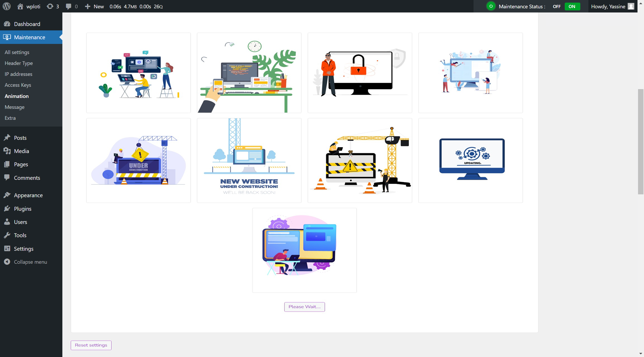Select the Animation submenu item
Viewport: 644px width, 357px height.
17,96
